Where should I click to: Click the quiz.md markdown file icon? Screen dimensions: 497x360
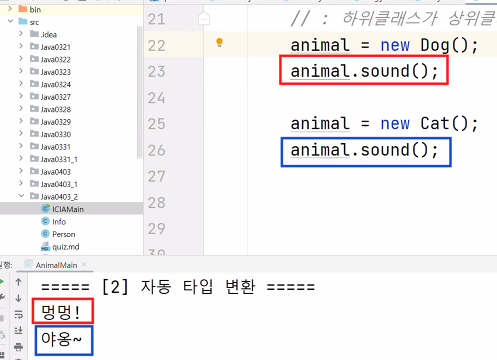45,247
